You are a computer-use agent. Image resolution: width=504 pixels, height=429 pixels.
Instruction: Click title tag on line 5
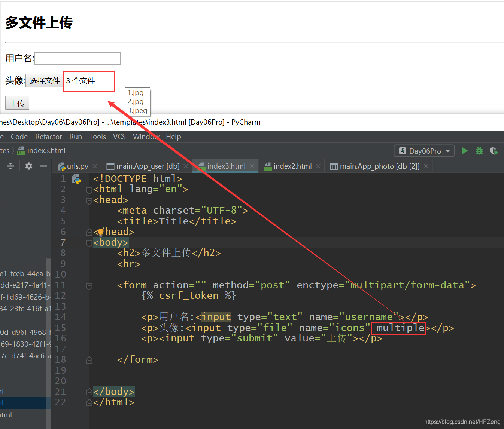tap(177, 221)
